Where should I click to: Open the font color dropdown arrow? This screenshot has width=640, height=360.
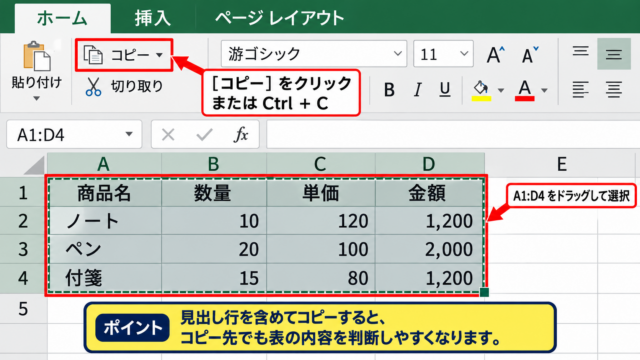pos(544,90)
